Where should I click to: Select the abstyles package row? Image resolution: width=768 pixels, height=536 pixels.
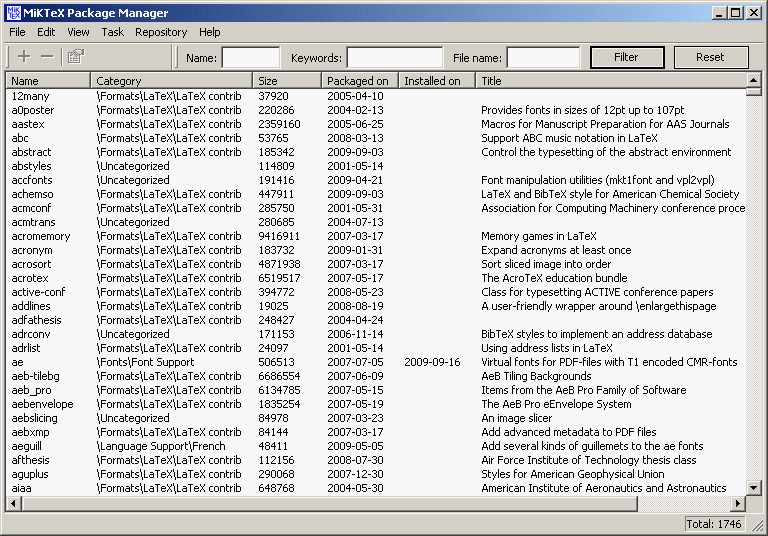(x=376, y=166)
